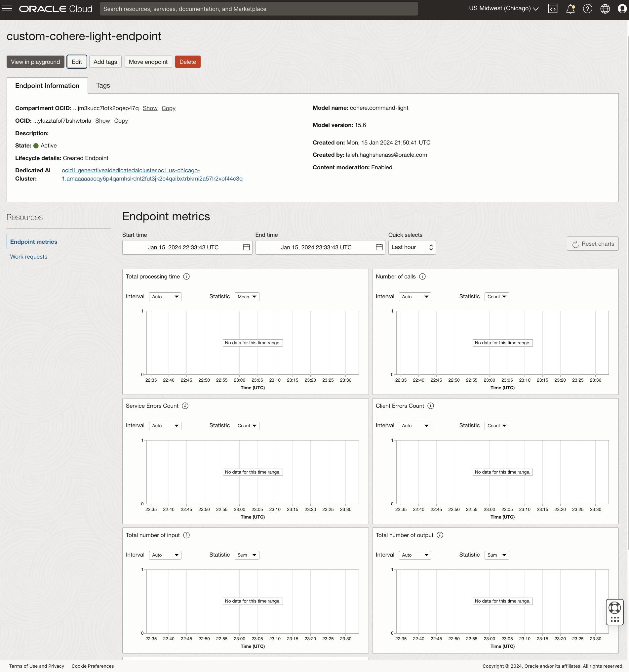Click the View in playground button
Viewport: 629px width, 672px height.
[35, 62]
